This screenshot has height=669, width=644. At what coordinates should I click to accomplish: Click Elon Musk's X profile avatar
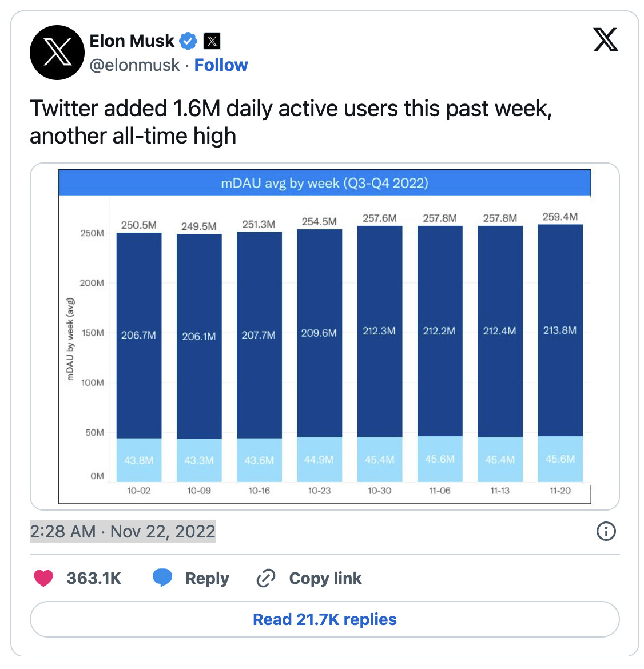click(x=57, y=53)
